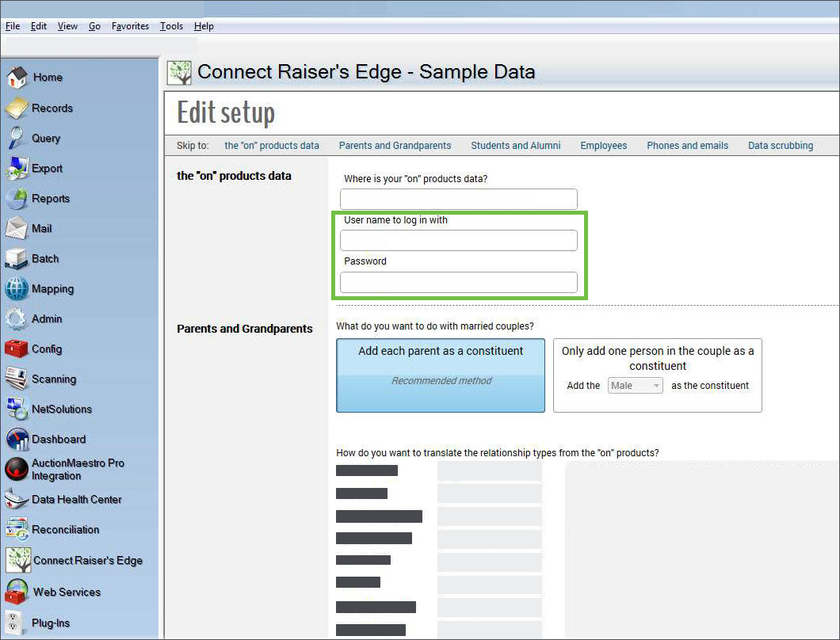This screenshot has height=640, width=840.
Task: Open the Help menu
Action: [204, 25]
